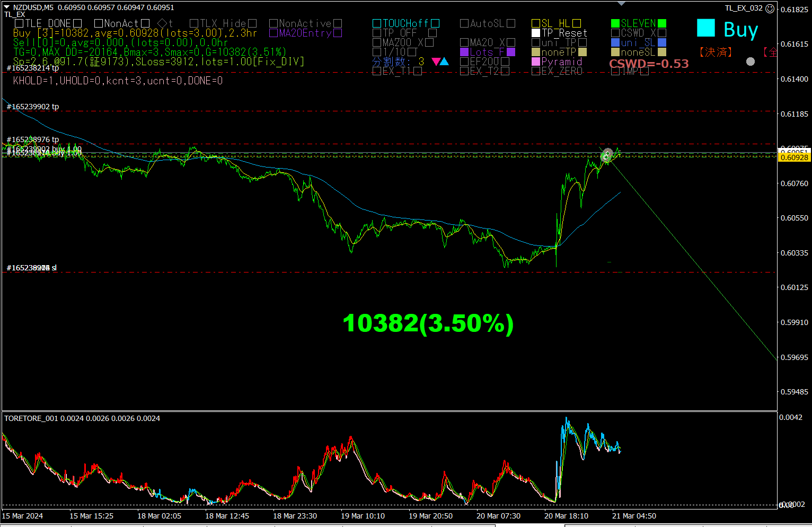Open the chart menu triangle beside NZDUSD,M5
Image resolution: width=812 pixels, height=527 pixels.
[6, 7]
